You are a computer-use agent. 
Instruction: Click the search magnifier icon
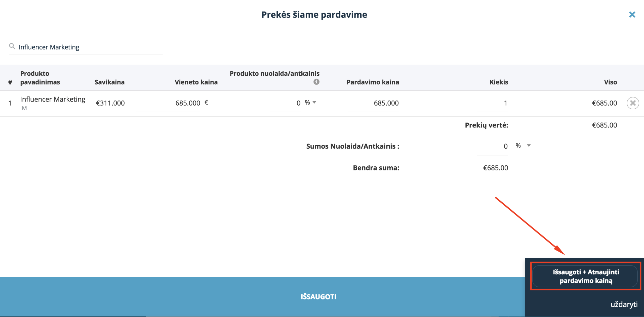point(12,46)
